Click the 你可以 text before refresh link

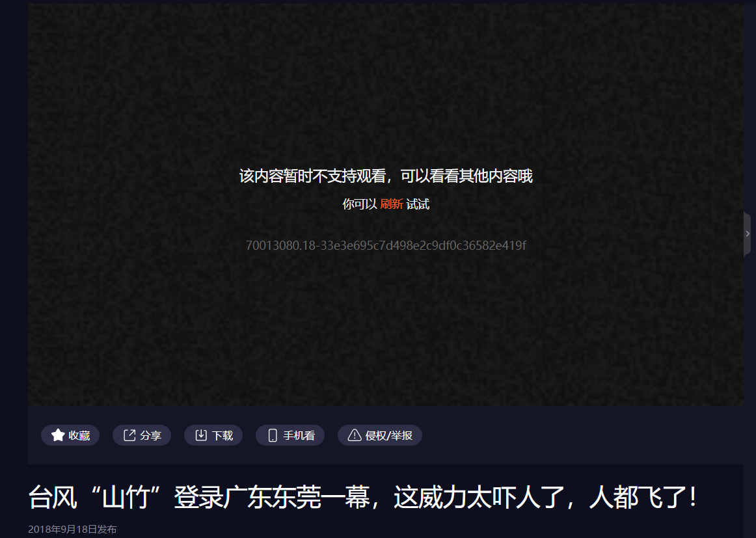pyautogui.click(x=360, y=204)
